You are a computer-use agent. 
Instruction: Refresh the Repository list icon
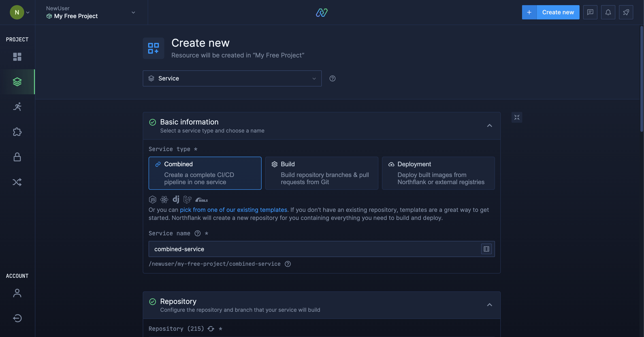coord(211,329)
